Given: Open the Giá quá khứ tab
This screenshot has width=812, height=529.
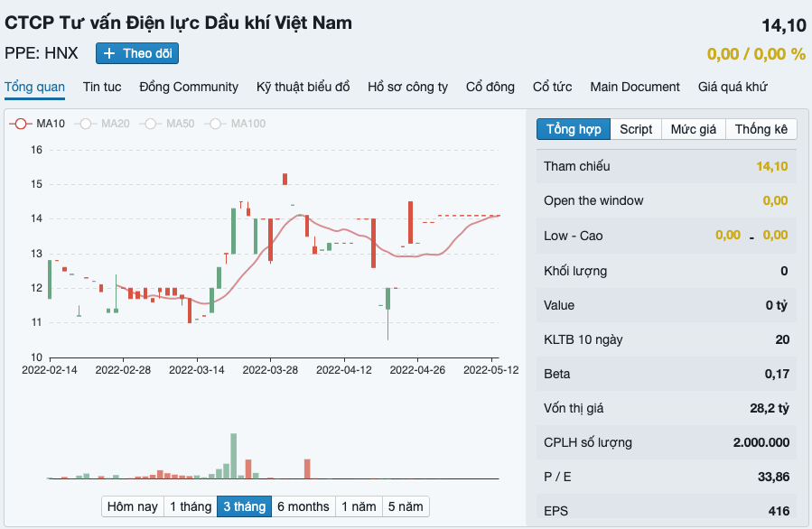Looking at the screenshot, I should pos(733,87).
